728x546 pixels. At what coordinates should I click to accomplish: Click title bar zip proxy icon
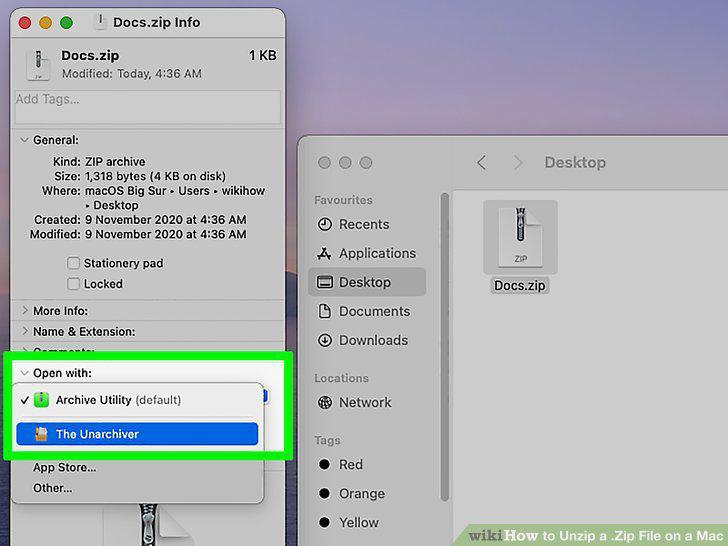pos(100,22)
